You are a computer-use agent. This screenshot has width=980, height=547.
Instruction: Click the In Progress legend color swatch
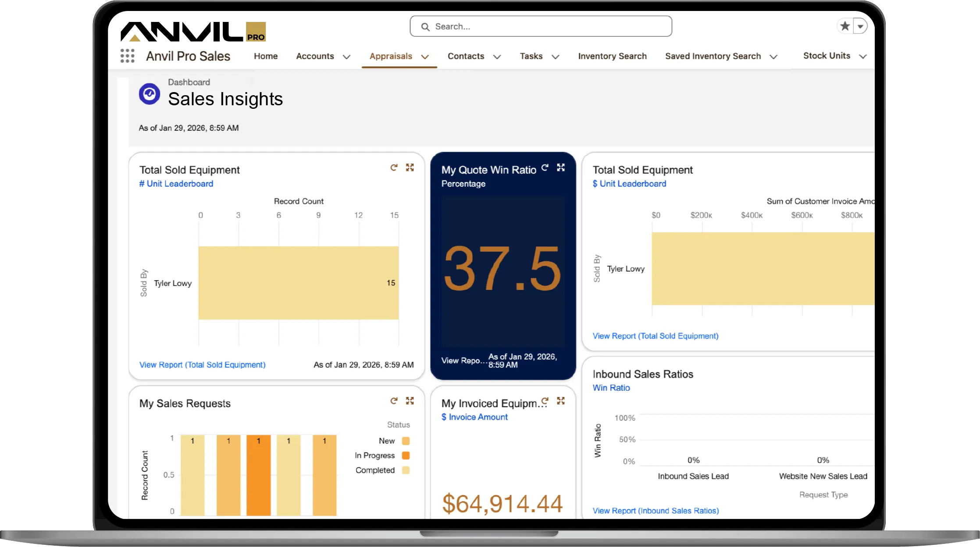click(x=406, y=455)
